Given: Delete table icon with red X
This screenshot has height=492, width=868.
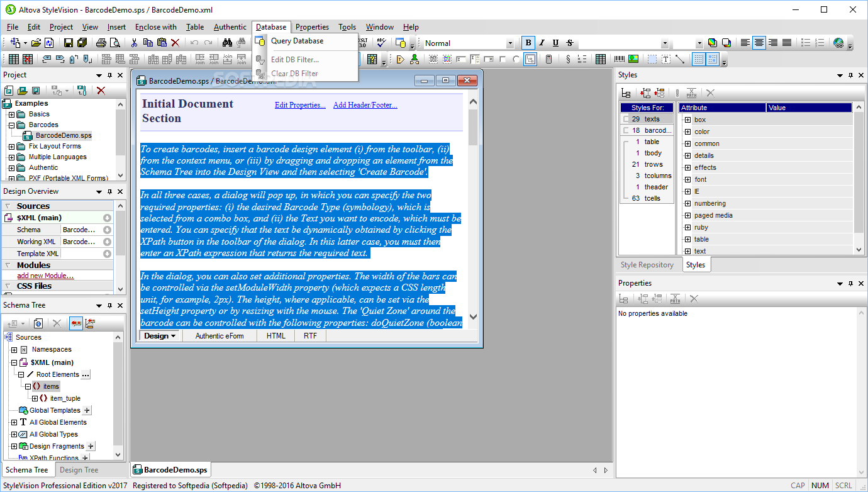Looking at the screenshot, I should pos(28,59).
